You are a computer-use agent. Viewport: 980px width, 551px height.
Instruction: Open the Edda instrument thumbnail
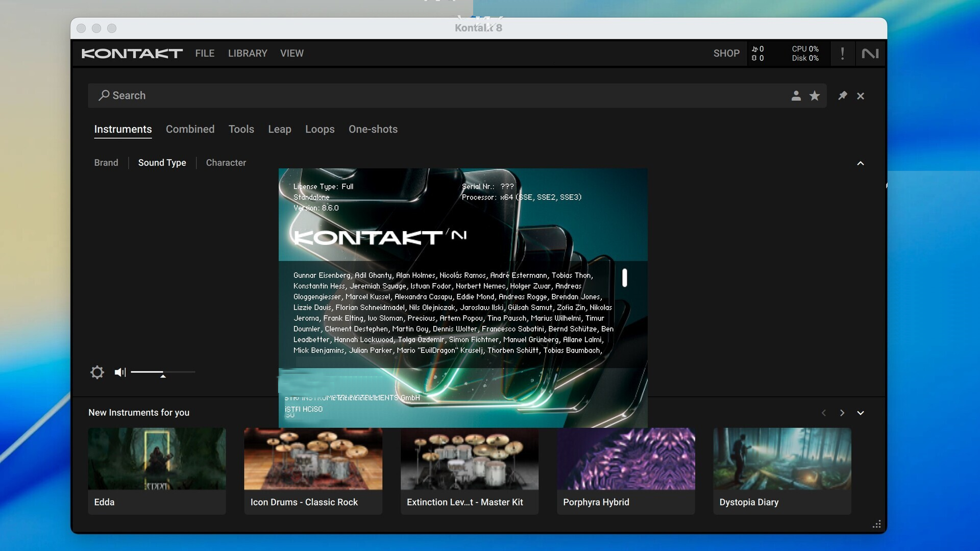click(157, 459)
